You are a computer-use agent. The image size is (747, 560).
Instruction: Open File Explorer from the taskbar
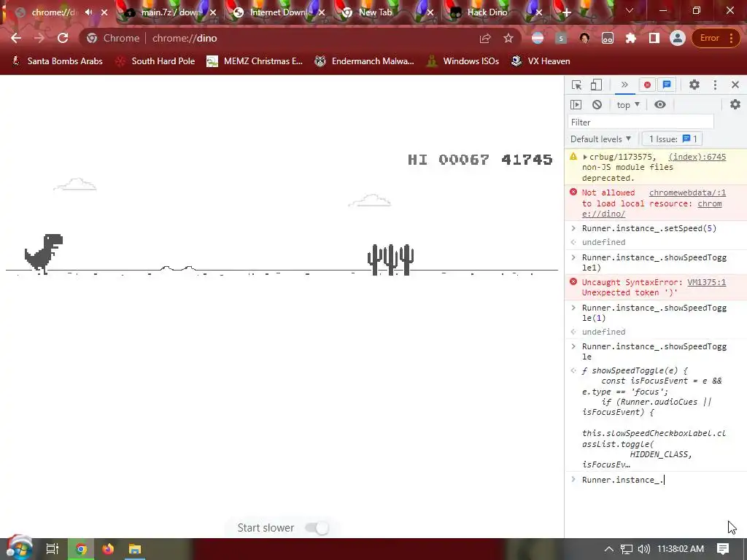click(x=135, y=549)
